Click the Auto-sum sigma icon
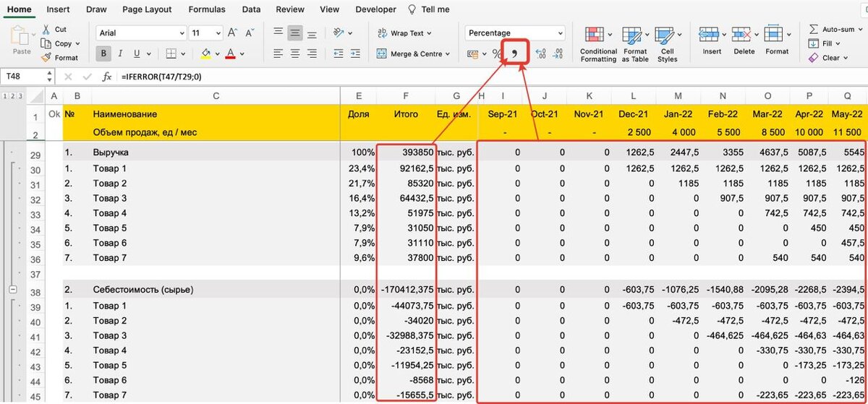This screenshot has height=404, width=868. click(814, 30)
